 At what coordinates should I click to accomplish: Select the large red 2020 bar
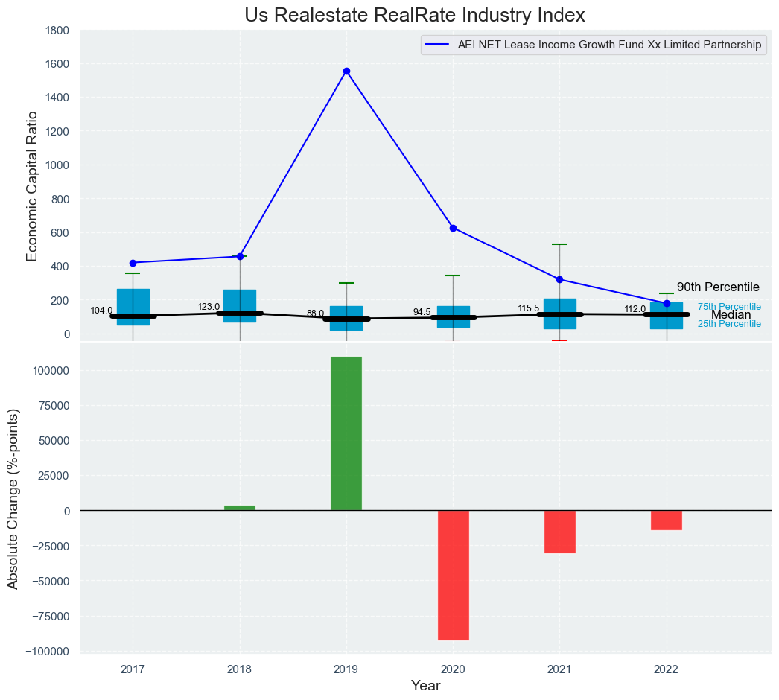pos(453,575)
